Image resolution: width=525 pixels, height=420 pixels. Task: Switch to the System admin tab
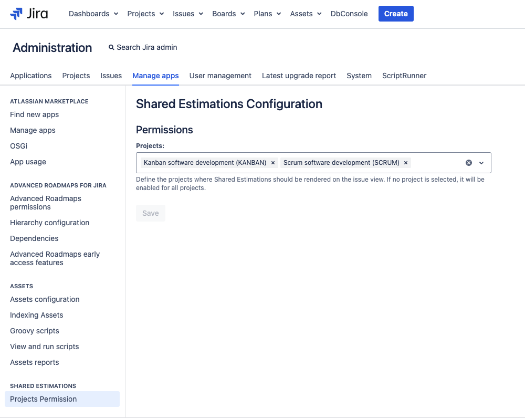[x=359, y=76]
